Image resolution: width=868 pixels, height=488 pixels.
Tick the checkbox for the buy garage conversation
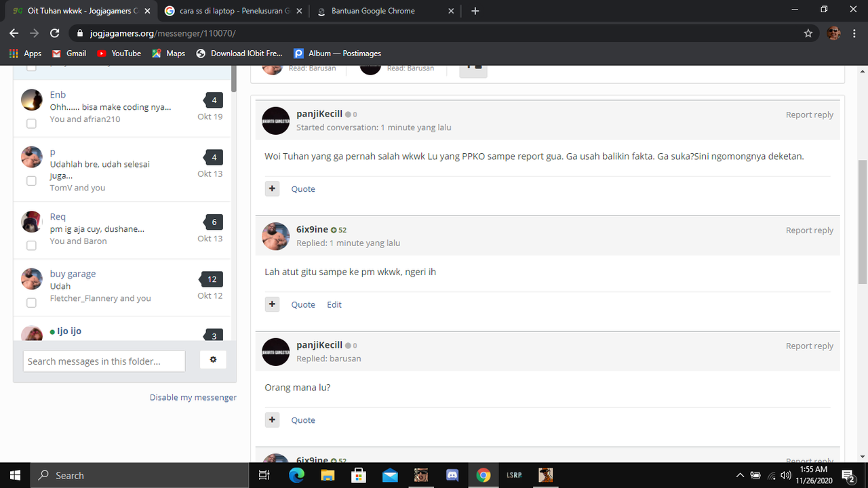[31, 303]
